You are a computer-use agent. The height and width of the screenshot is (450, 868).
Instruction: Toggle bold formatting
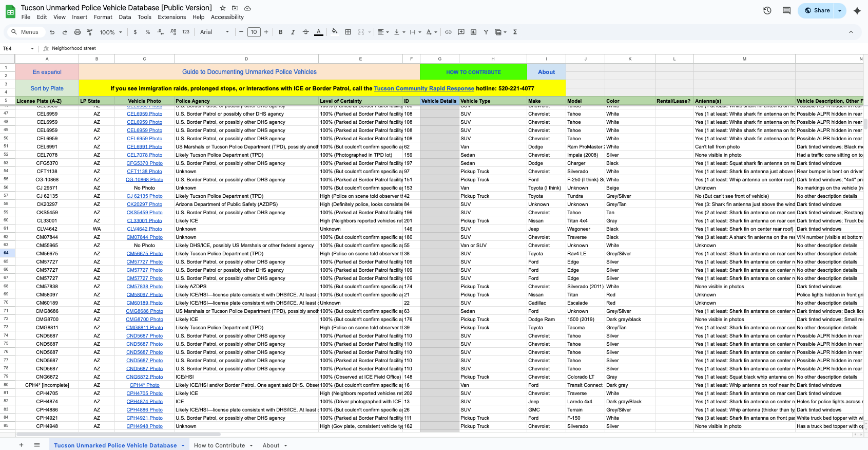(x=281, y=32)
